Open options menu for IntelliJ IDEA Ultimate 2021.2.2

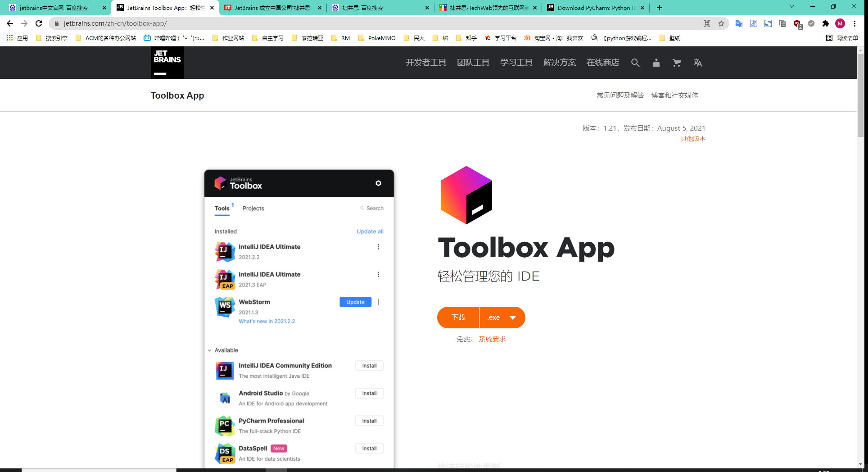378,247
